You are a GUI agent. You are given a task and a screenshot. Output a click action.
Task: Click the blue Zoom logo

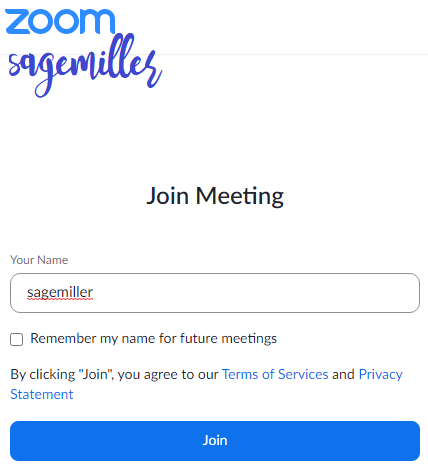point(60,22)
